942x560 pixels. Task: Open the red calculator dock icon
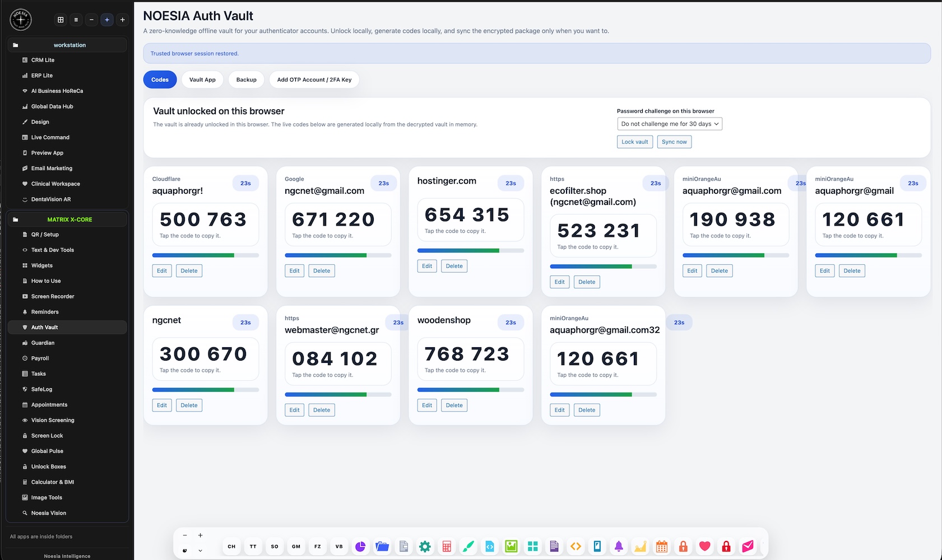point(447,546)
